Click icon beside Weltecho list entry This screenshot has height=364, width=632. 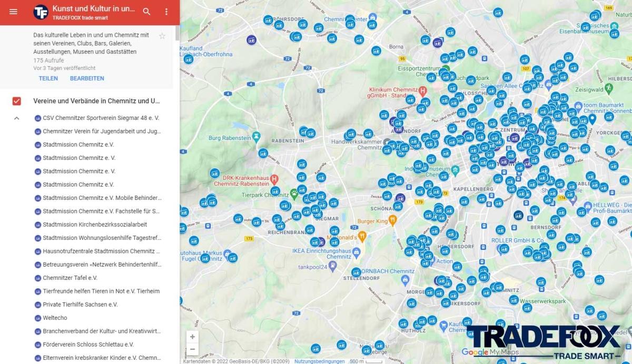tap(37, 318)
